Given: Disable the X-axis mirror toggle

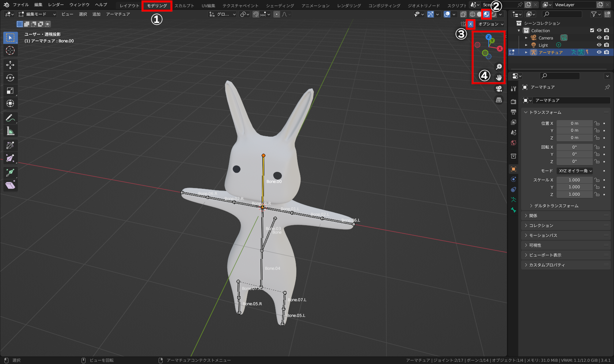Looking at the screenshot, I should click(x=471, y=24).
